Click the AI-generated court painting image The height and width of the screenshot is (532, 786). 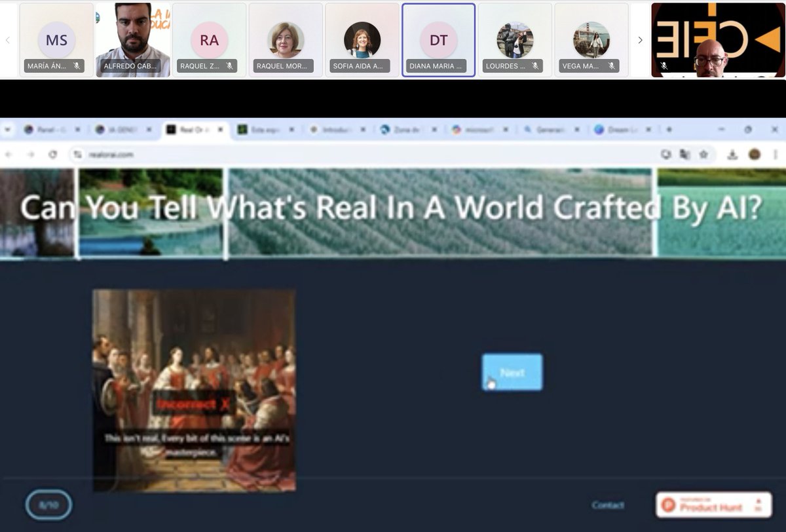[x=194, y=390]
